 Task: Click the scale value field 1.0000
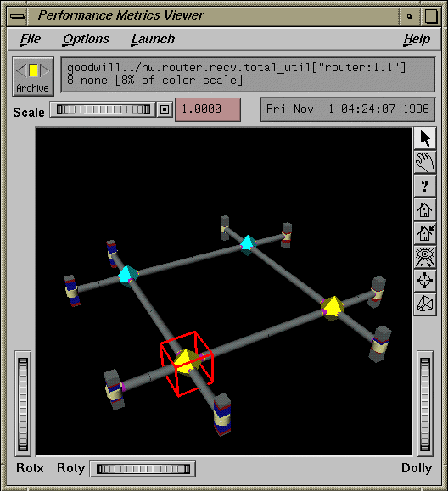[x=208, y=109]
